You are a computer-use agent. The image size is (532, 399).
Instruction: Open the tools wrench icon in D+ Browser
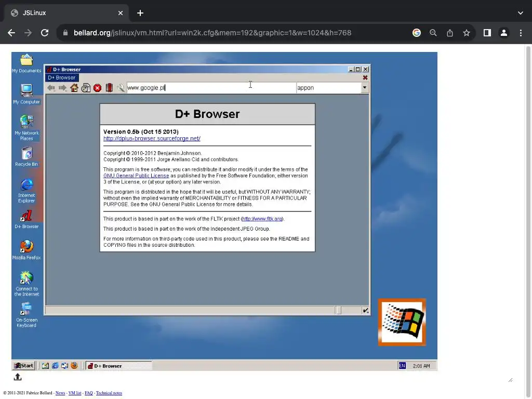[x=121, y=88]
